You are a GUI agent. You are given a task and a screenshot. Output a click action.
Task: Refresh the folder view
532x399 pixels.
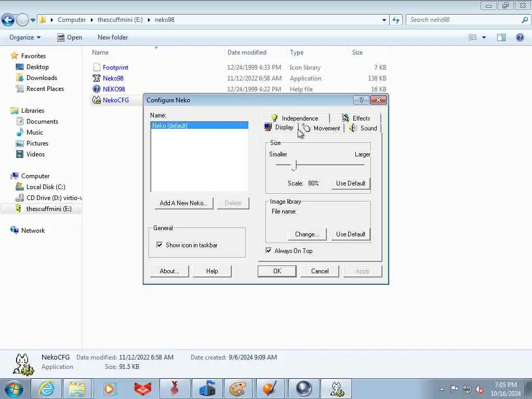(x=396, y=20)
